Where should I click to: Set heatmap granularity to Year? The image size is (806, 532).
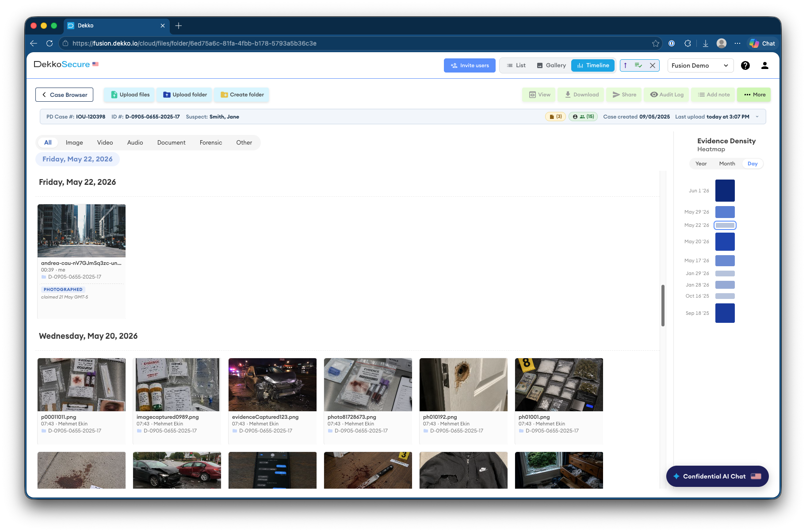click(701, 164)
